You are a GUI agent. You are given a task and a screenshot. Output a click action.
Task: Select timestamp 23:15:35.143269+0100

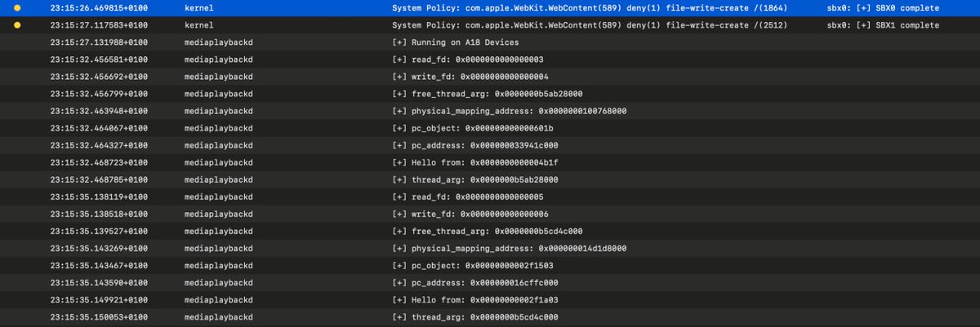[99, 248]
